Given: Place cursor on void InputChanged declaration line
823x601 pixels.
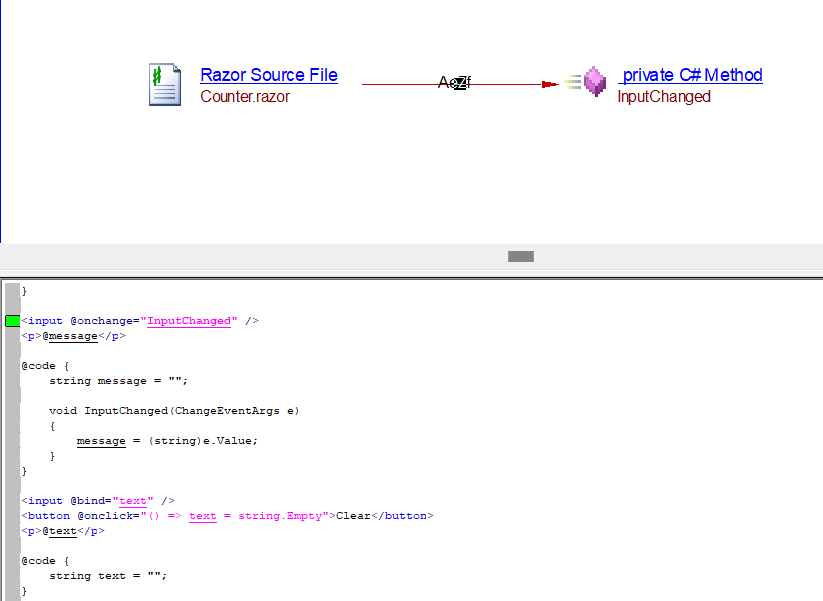Looking at the screenshot, I should [x=174, y=411].
